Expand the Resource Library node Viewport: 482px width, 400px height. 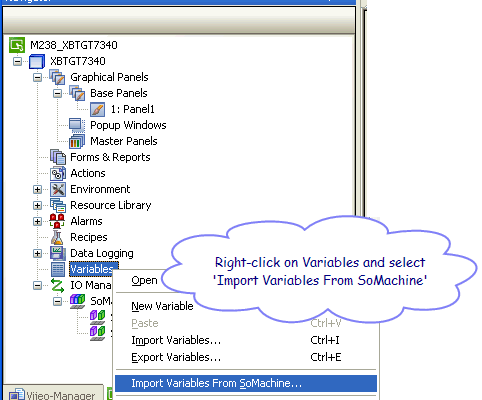37,206
